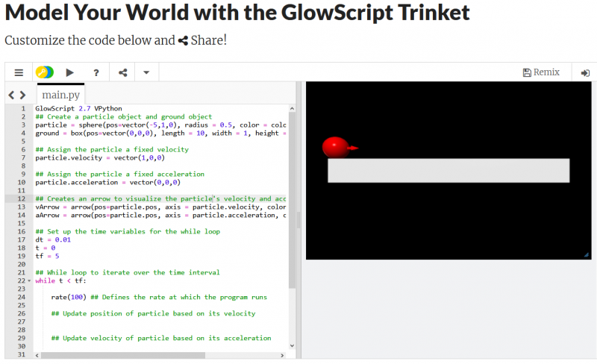Image resolution: width=597 pixels, height=364 pixels.
Task: Click the resize handle in the canvas corner
Action: click(x=586, y=254)
